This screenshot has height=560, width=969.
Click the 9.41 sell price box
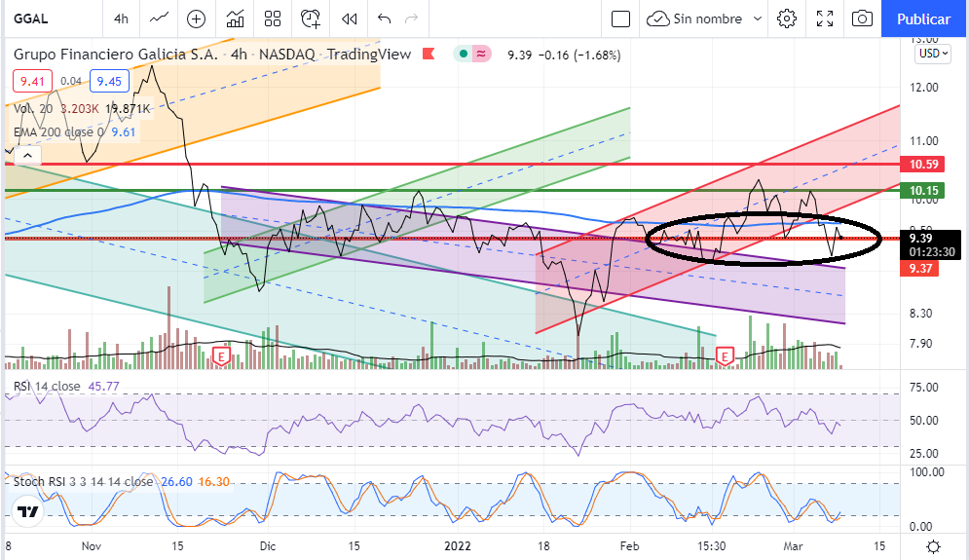coord(32,82)
